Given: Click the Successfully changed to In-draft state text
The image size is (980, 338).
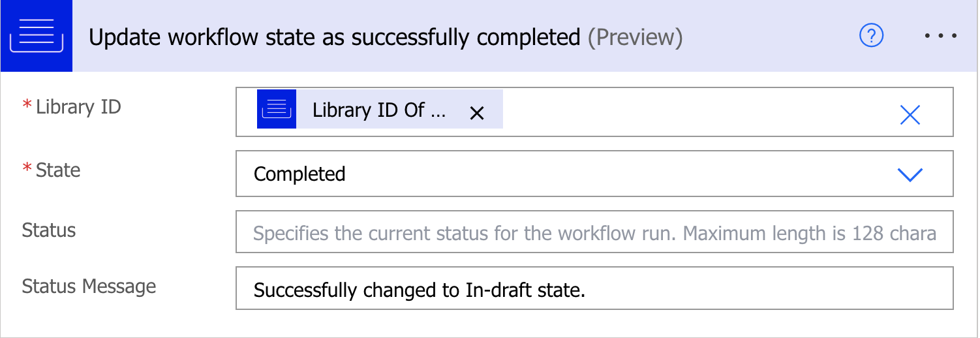Looking at the screenshot, I should 419,290.
